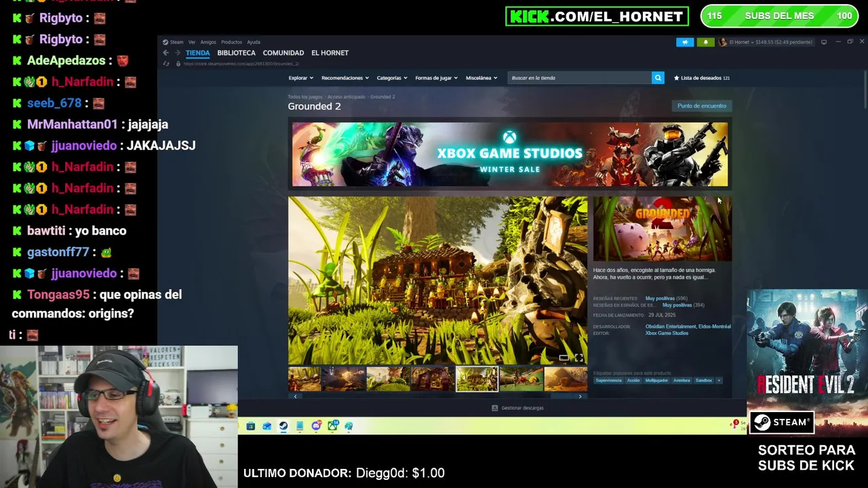Click Gestionar descargas link

tap(522, 408)
